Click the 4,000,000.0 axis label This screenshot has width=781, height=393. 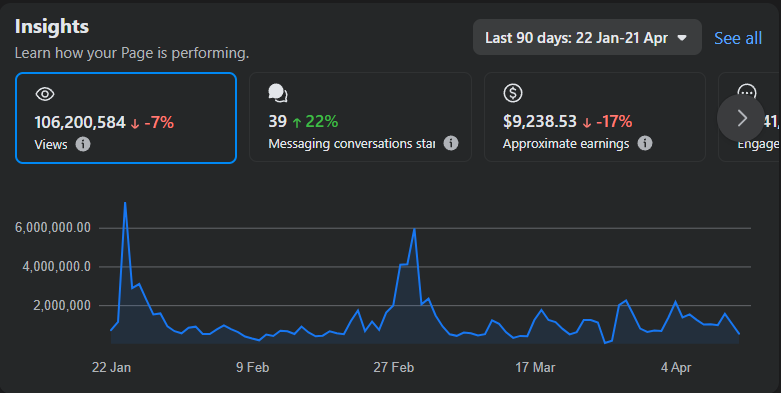pyautogui.click(x=56, y=266)
